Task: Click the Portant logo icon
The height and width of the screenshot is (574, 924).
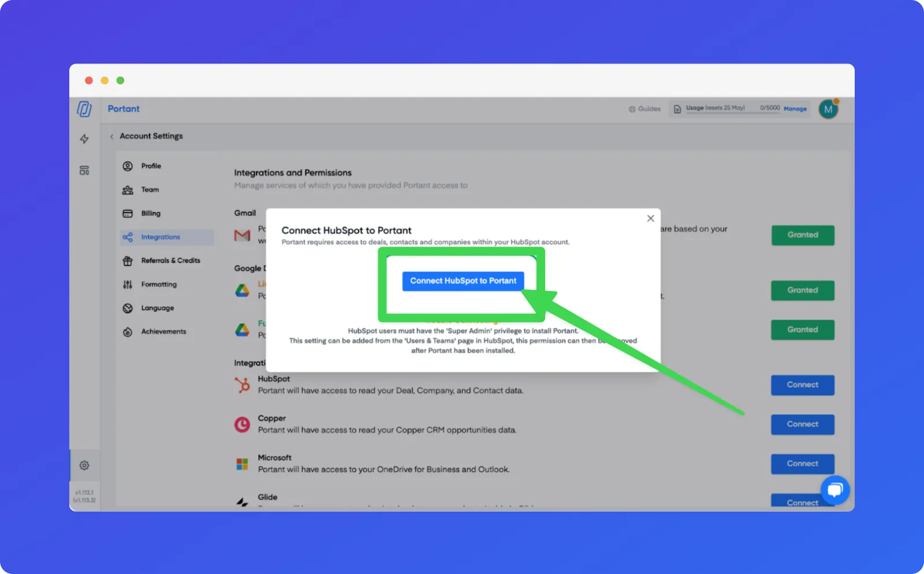Action: click(84, 109)
